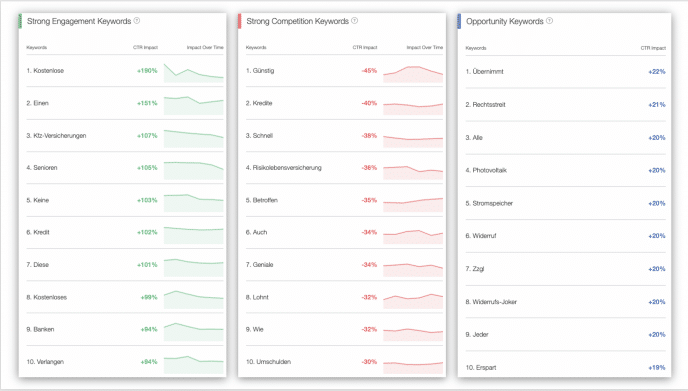
Task: Select the Banken keyword row
Action: pyautogui.click(x=125, y=329)
